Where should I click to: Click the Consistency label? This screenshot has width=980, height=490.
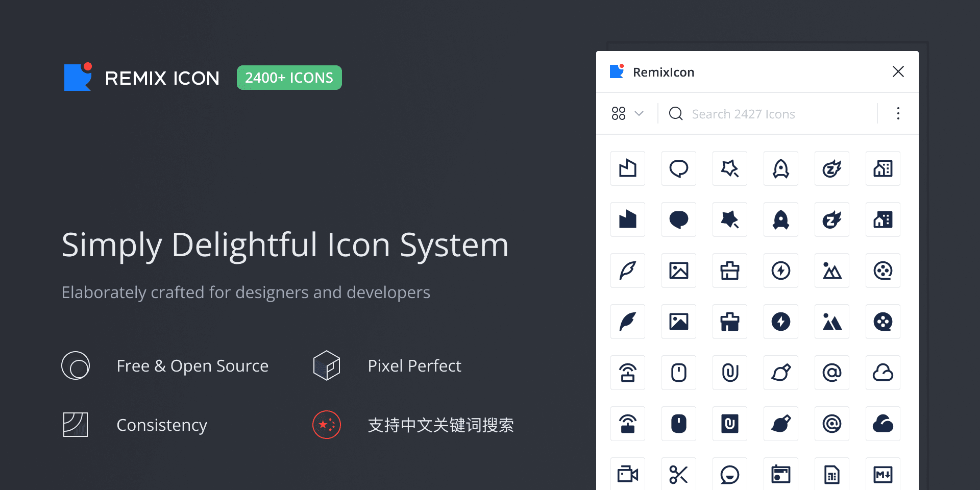tap(162, 425)
